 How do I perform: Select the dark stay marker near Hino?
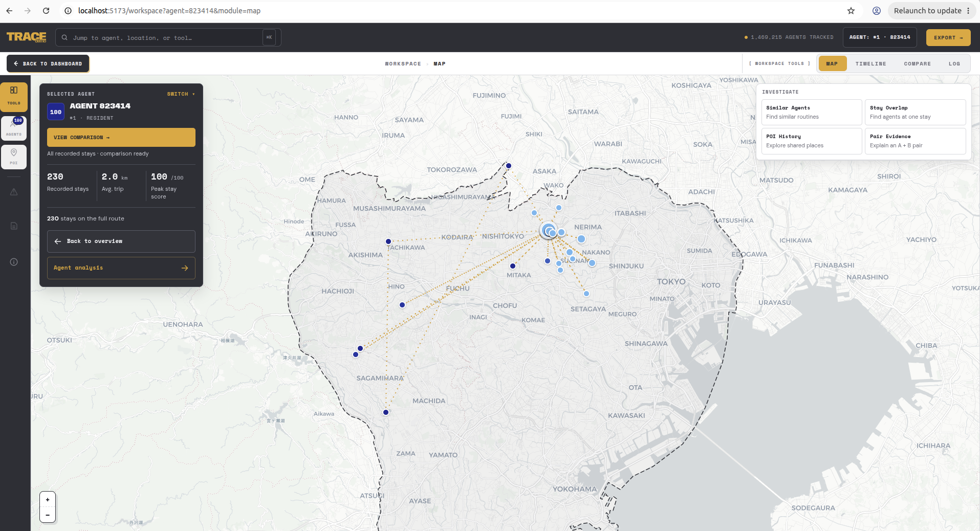tap(402, 305)
